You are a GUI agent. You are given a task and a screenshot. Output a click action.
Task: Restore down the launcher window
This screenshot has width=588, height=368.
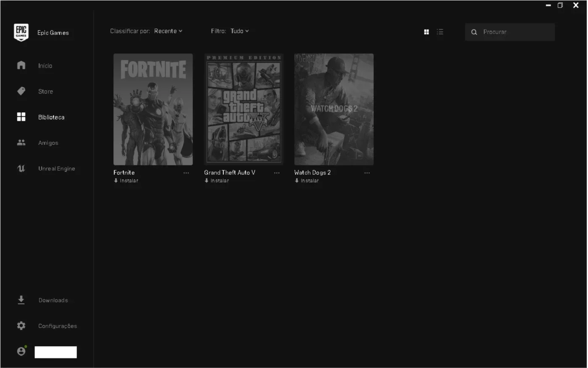click(x=560, y=5)
